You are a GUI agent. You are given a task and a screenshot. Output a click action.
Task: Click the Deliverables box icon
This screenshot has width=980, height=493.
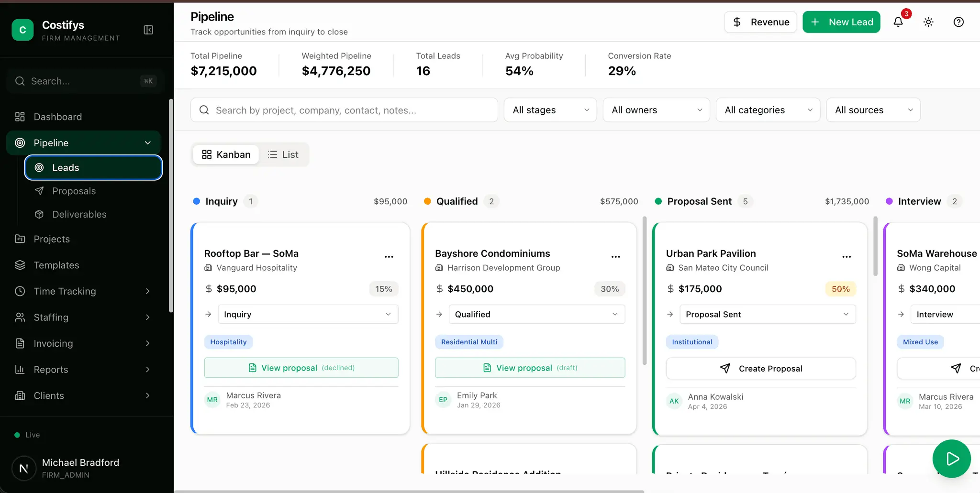click(x=39, y=214)
